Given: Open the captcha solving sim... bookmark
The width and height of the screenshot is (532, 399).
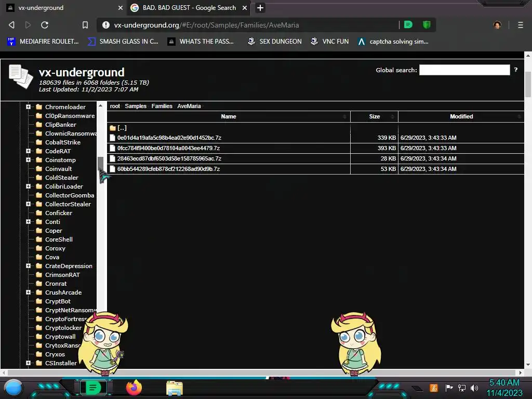Looking at the screenshot, I should tap(393, 42).
